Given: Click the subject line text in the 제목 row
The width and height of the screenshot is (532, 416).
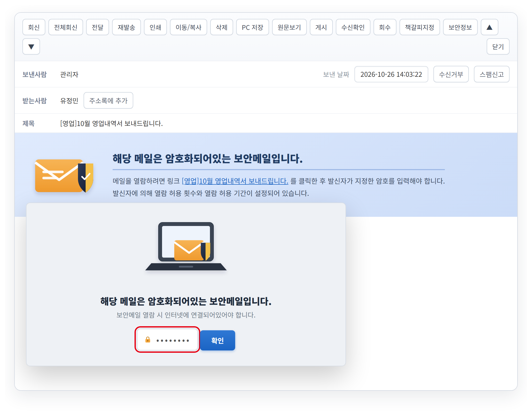Looking at the screenshot, I should (x=111, y=123).
